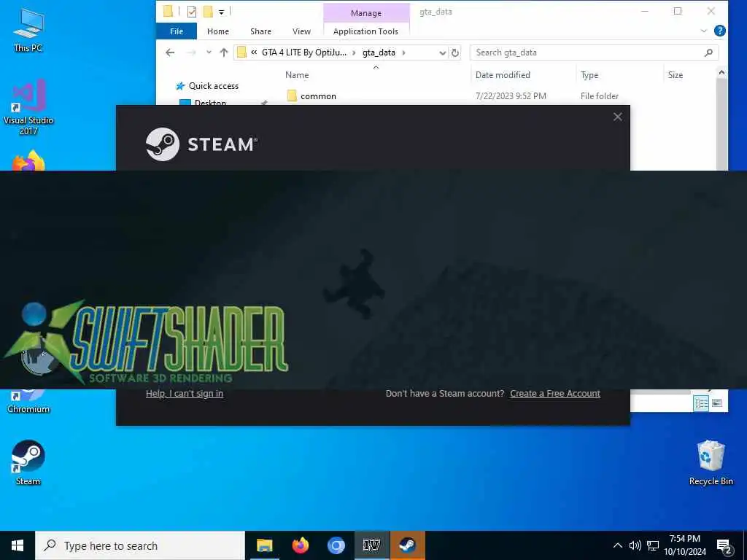747x560 pixels.
Task: Open the Application Tools ribbon tab
Action: tap(365, 31)
